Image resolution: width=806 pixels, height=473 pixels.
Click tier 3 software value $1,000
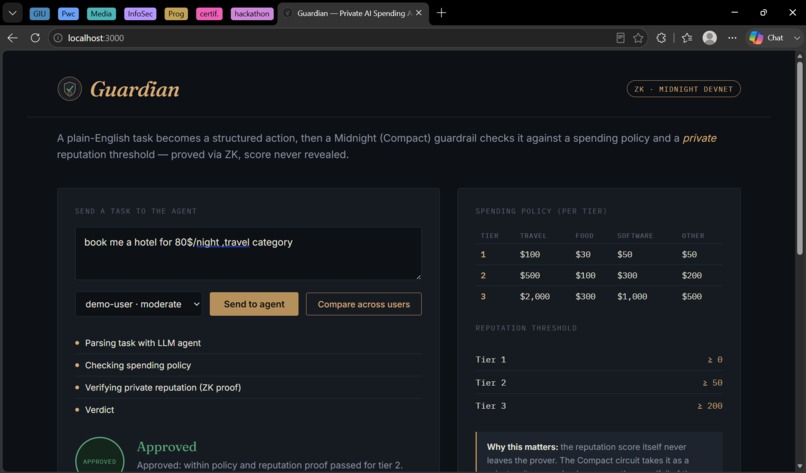[632, 297]
